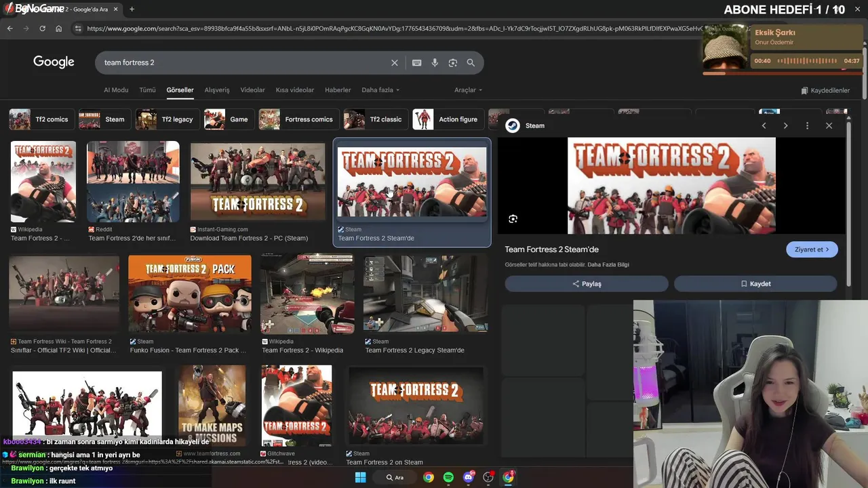Open Haberler tab
This screenshot has height=488, width=868.
[x=338, y=89]
